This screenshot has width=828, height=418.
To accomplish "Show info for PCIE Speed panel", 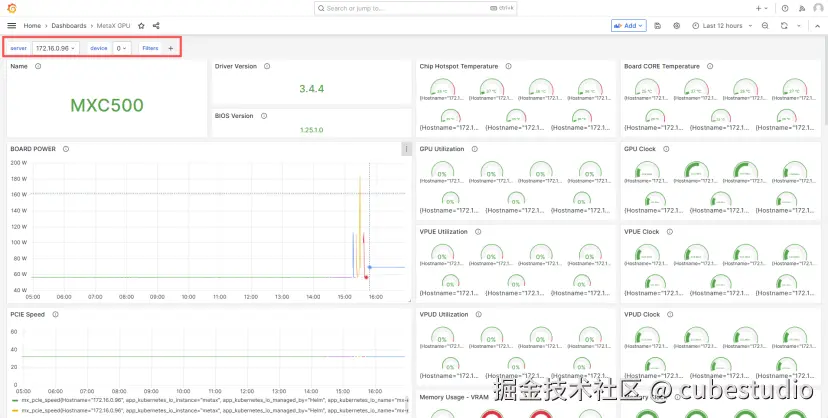I will pyautogui.click(x=55, y=314).
